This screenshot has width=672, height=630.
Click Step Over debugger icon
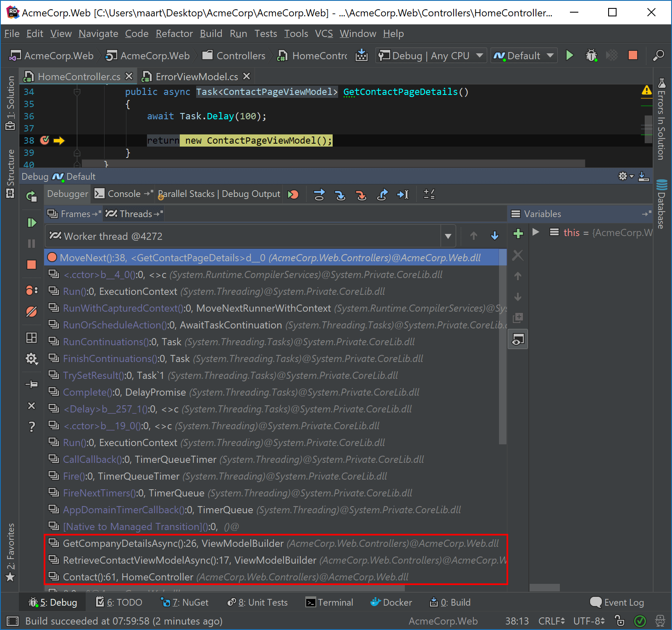[x=320, y=194]
